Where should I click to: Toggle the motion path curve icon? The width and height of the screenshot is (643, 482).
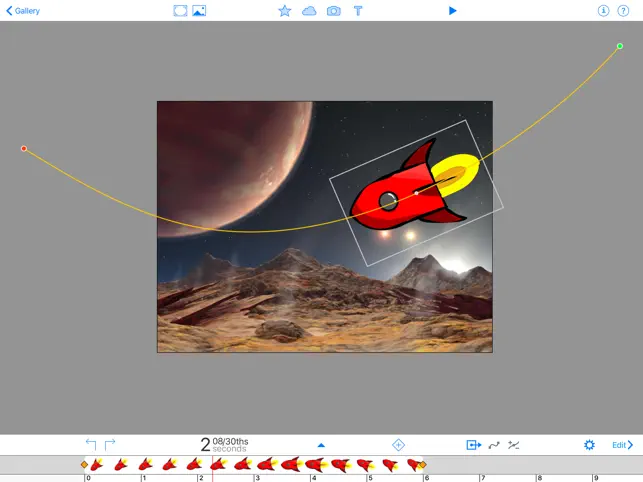pos(494,445)
